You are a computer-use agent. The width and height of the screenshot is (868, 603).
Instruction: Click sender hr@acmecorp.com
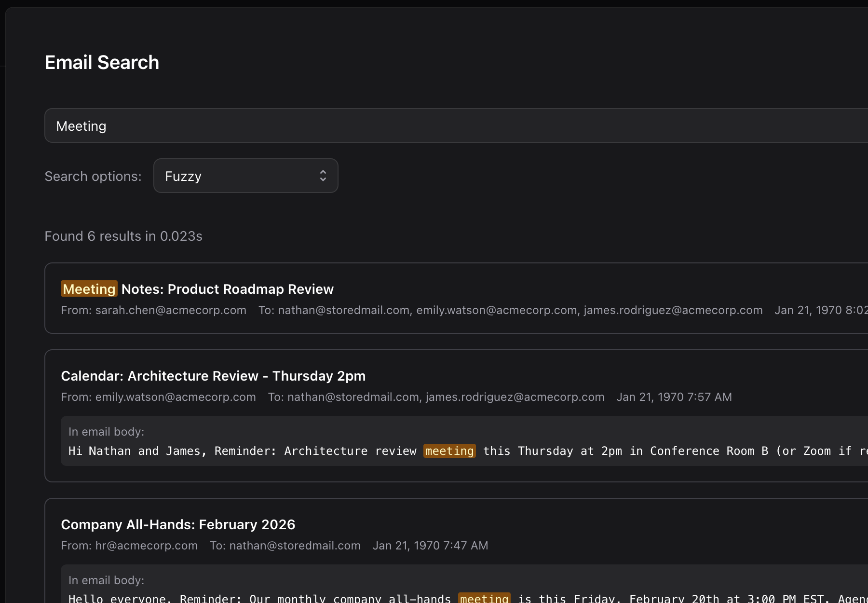coord(146,546)
